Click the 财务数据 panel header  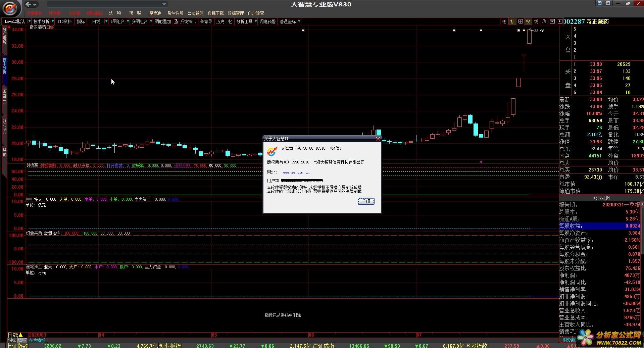click(x=601, y=198)
